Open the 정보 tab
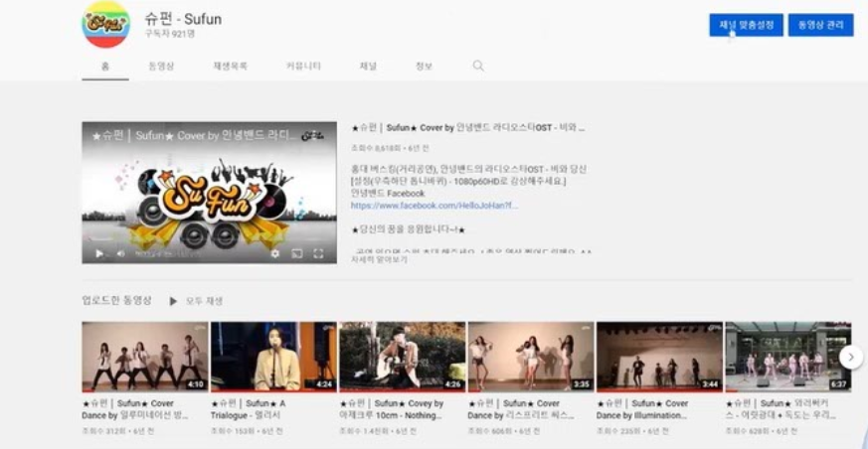 point(424,67)
